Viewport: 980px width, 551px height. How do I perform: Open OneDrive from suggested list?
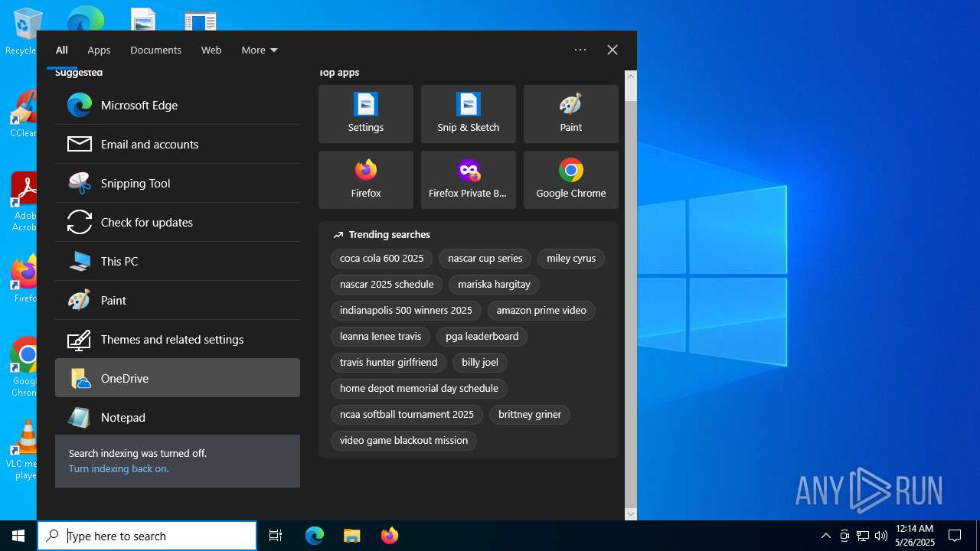178,378
